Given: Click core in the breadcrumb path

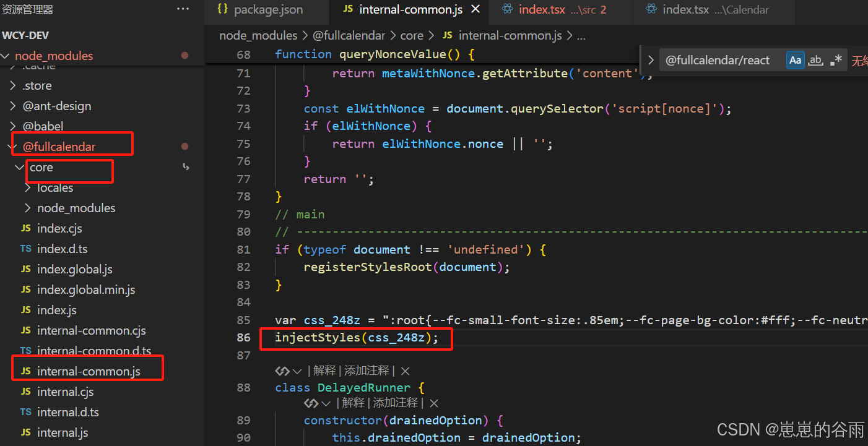Looking at the screenshot, I should [x=412, y=36].
